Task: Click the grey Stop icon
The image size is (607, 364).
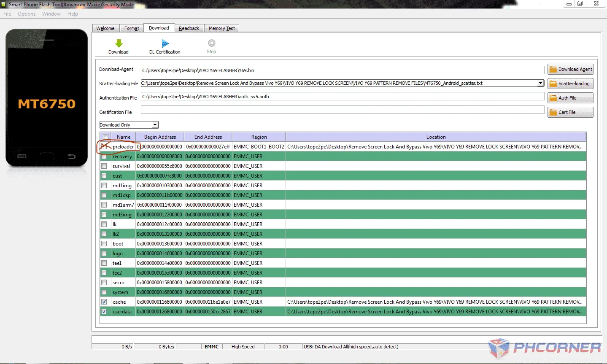Action: (212, 43)
